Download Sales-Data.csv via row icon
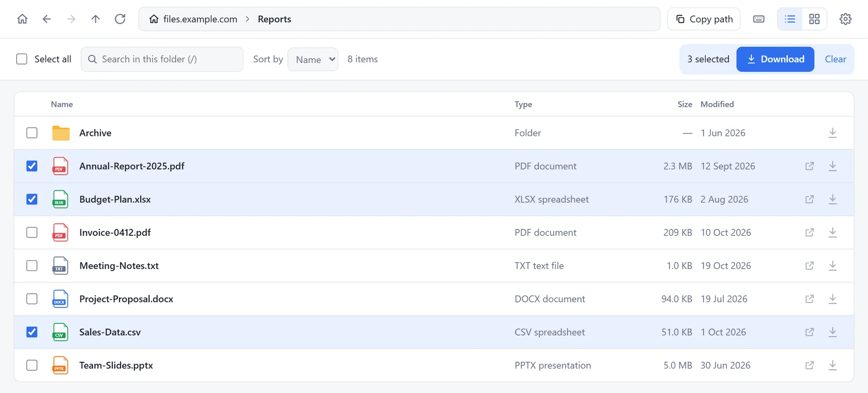 (833, 332)
